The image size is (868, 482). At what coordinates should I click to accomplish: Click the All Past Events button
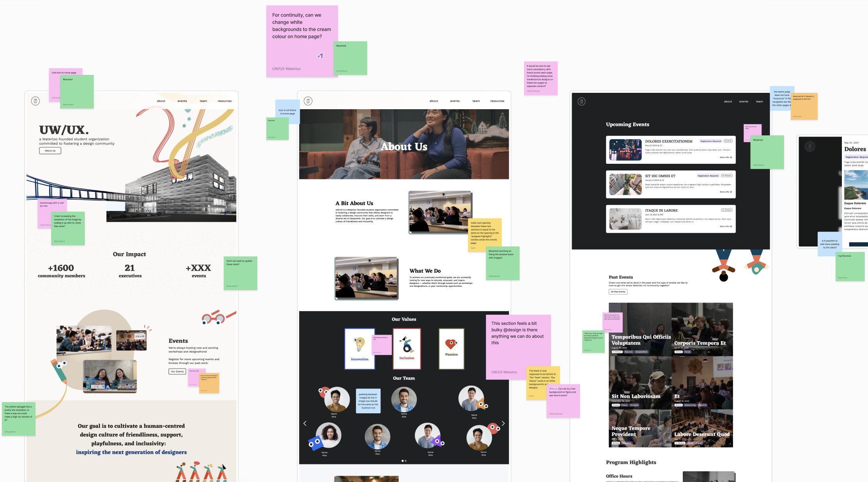[x=618, y=291]
